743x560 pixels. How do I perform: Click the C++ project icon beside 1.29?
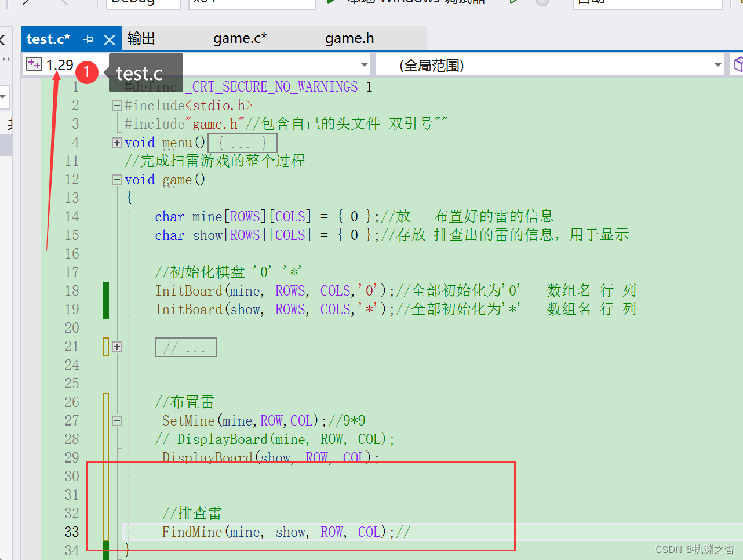(34, 64)
